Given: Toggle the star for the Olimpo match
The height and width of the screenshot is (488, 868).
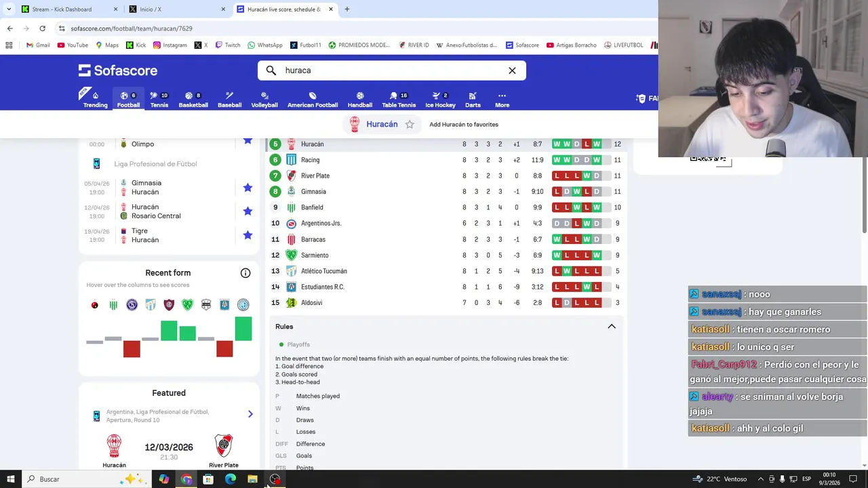Looking at the screenshot, I should pos(248,140).
